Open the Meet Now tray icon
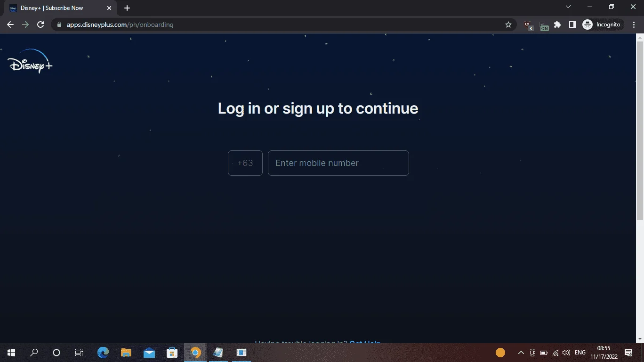Viewport: 644px width, 362px height. pyautogui.click(x=532, y=353)
